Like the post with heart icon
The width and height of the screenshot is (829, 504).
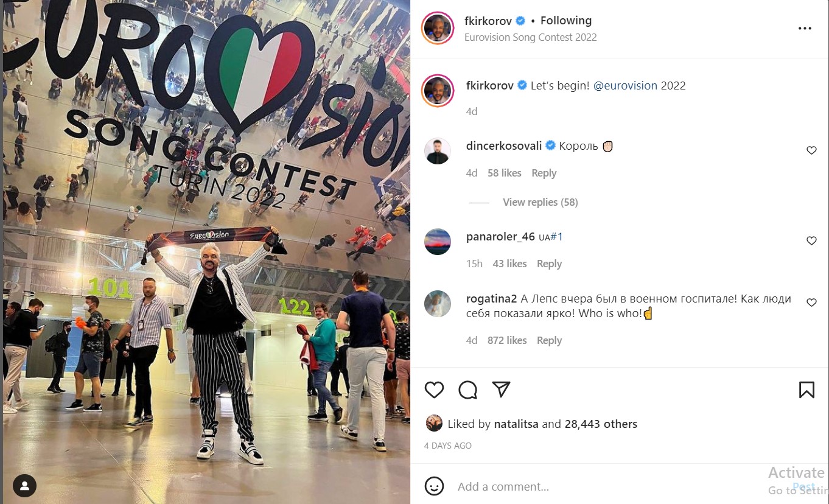434,390
